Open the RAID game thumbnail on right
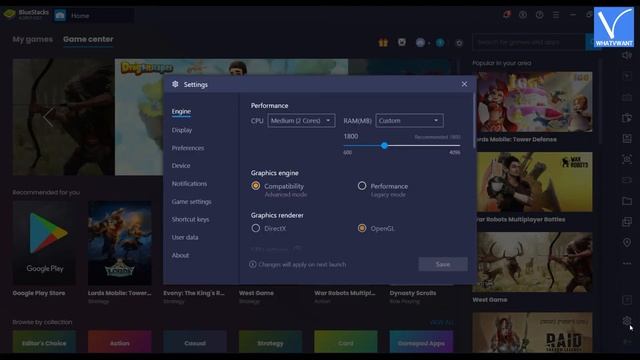 pyautogui.click(x=532, y=332)
